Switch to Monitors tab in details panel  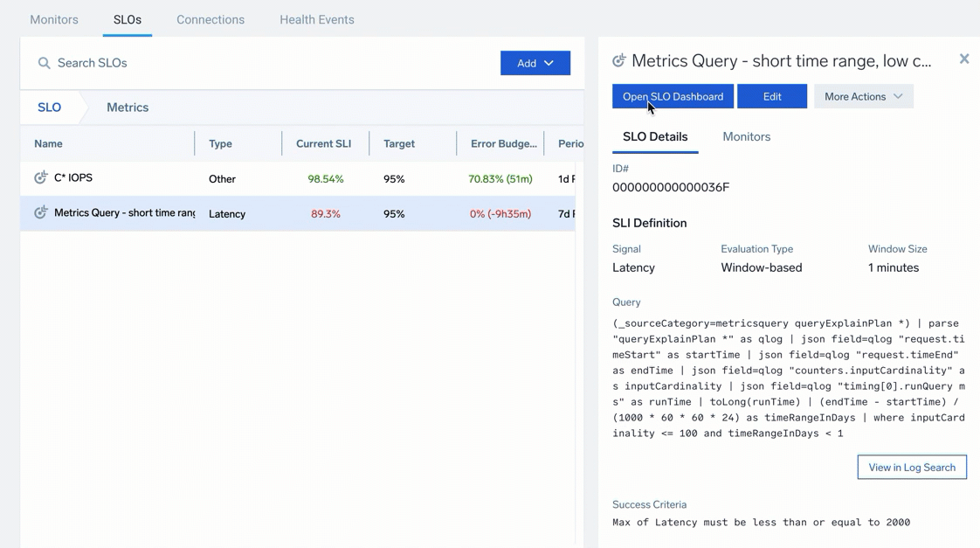(746, 136)
